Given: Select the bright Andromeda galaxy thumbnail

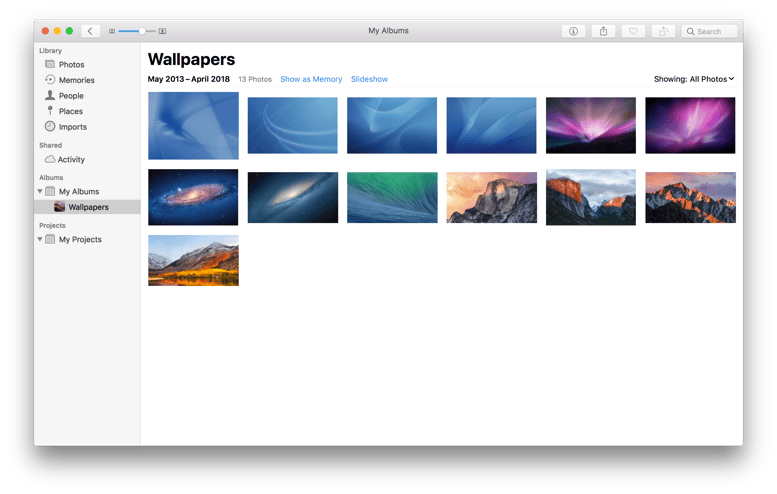Looking at the screenshot, I should [193, 197].
